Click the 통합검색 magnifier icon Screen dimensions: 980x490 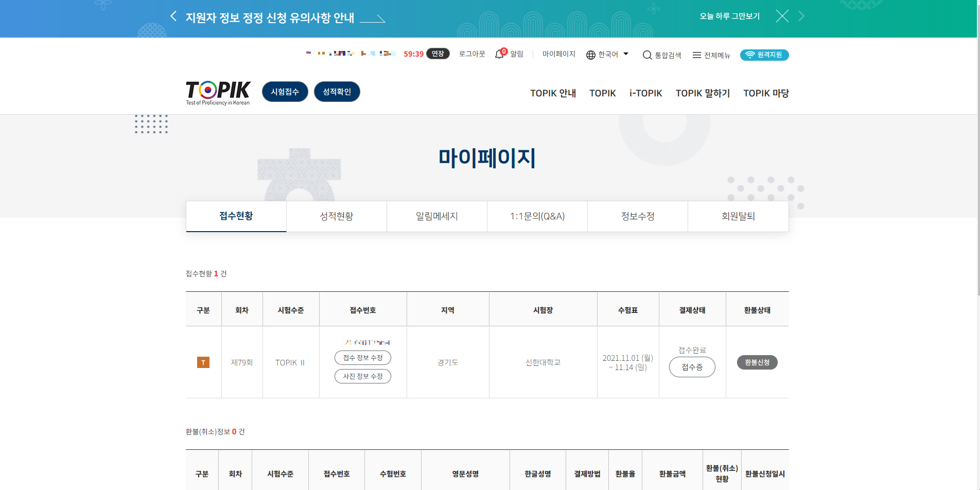click(x=647, y=55)
